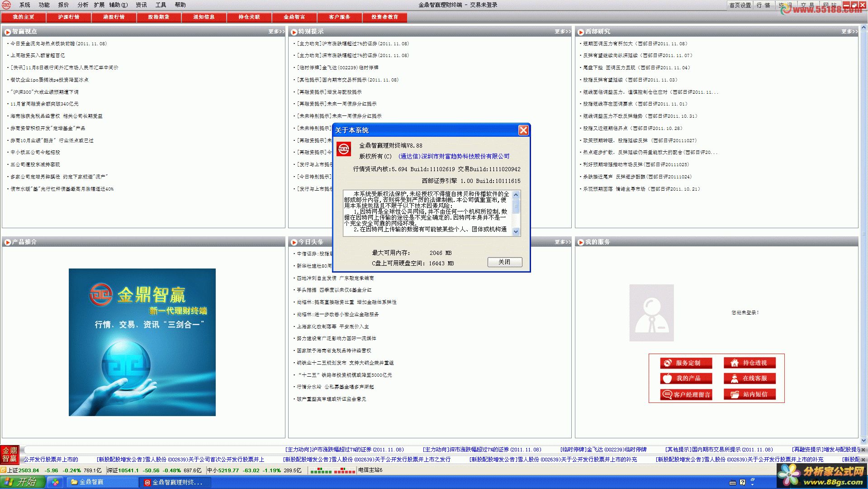Screen dimensions: 868x489
Task: Switch to 沪深行情 tab
Action: [69, 17]
